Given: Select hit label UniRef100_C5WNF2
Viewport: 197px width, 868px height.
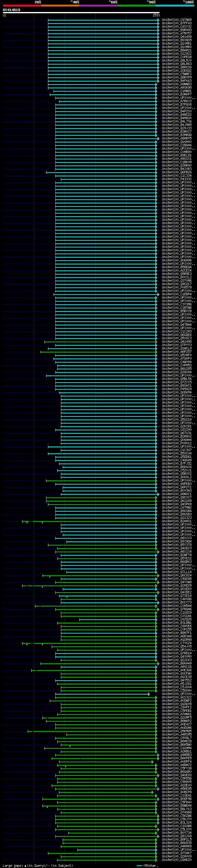Looking at the screenshot, I should coord(177,74).
